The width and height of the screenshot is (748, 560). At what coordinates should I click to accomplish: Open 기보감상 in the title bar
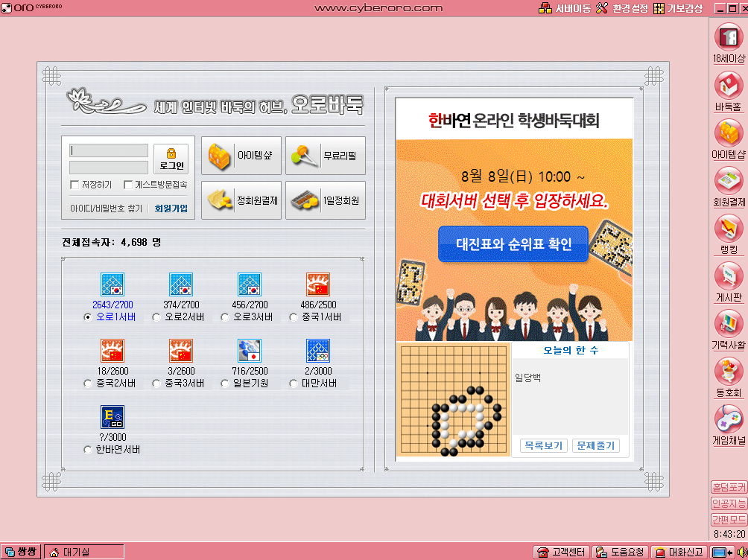pos(678,8)
